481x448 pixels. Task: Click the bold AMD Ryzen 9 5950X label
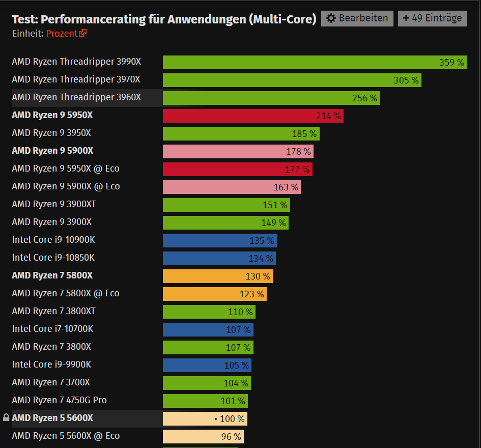click(x=52, y=115)
